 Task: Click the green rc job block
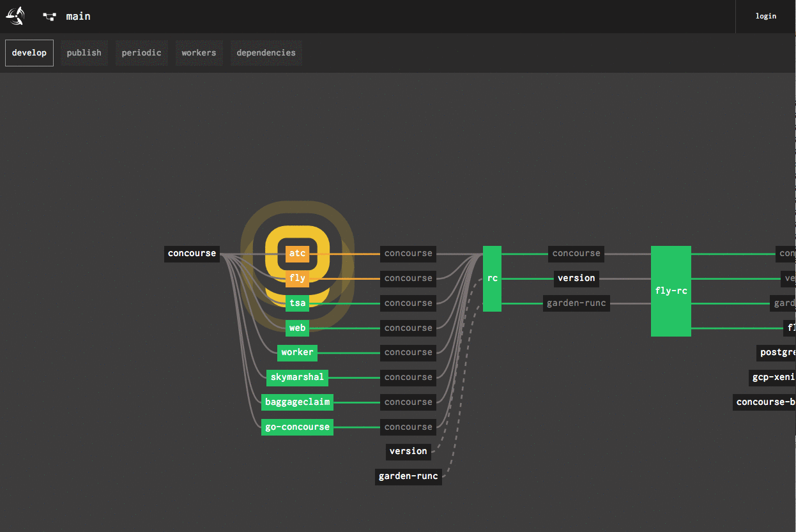tap(492, 278)
